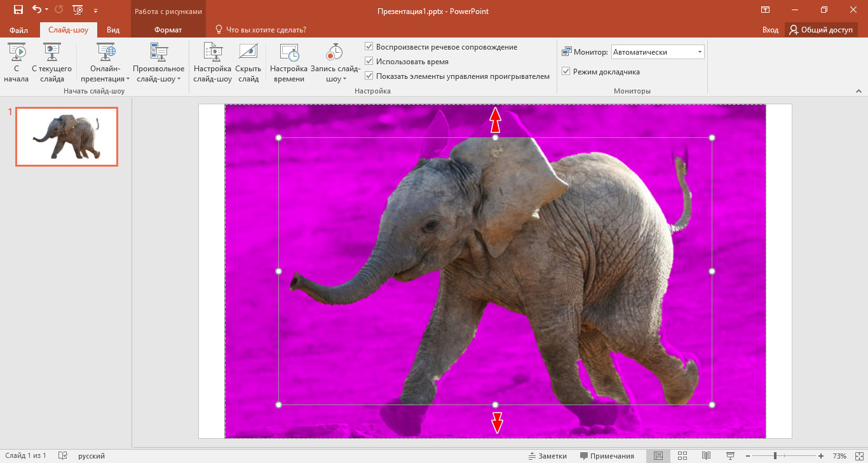Click the Вход sign-in link
Viewport: 868px width, 463px height.
(x=770, y=30)
